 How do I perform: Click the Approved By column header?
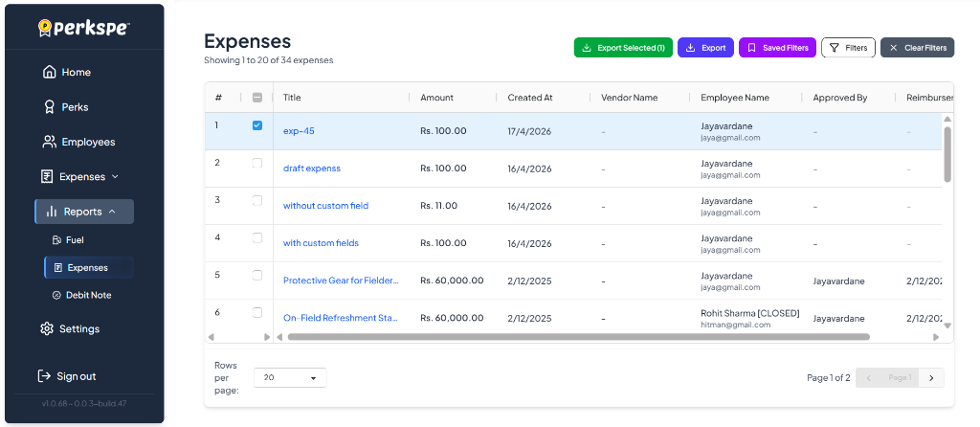tap(840, 98)
